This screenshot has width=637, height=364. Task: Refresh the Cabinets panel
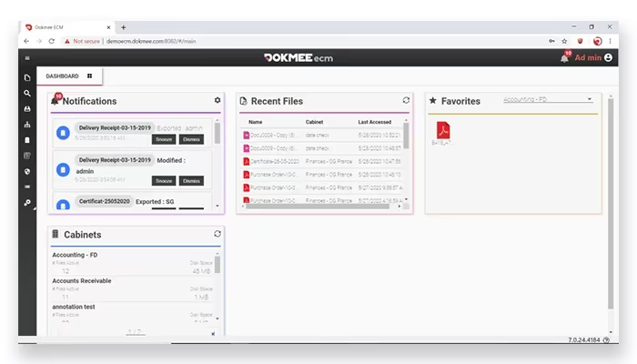click(x=217, y=234)
